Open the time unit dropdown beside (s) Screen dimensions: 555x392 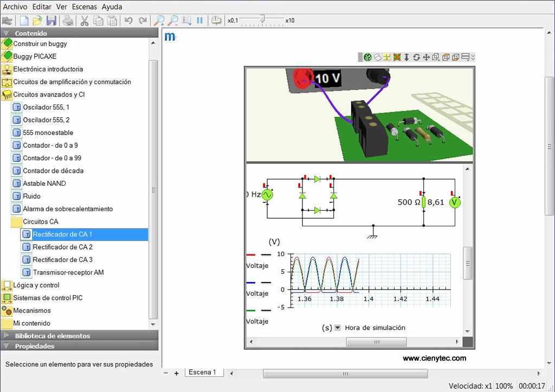tap(338, 328)
